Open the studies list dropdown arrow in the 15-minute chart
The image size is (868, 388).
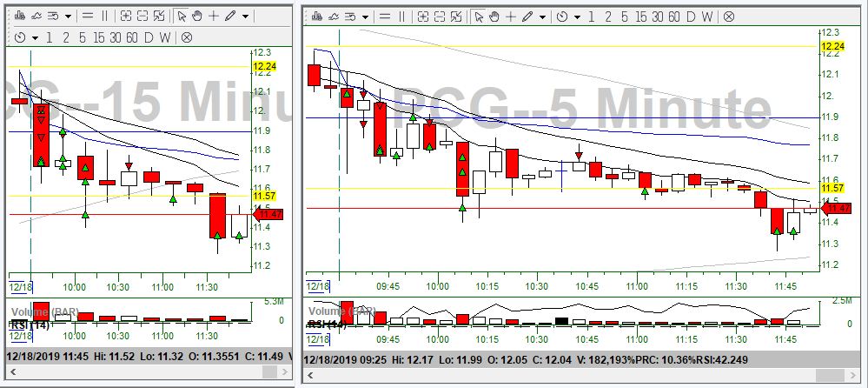click(x=68, y=16)
